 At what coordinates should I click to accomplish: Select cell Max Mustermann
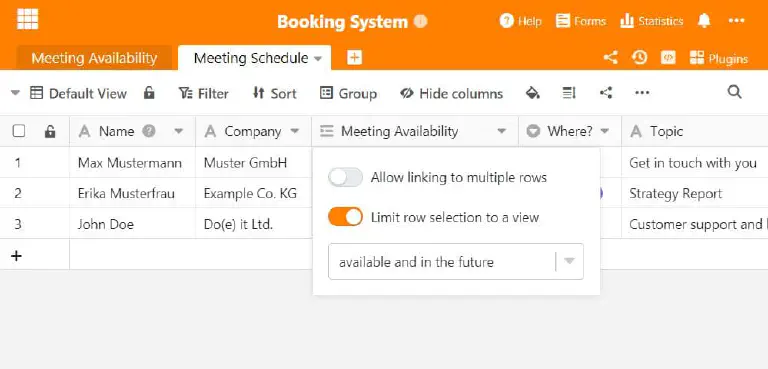tap(132, 162)
